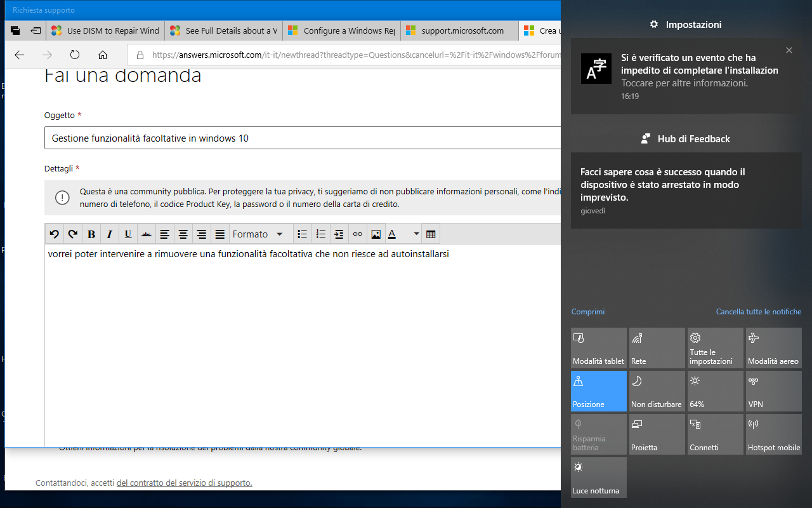Show tabs you've set aside
The image size is (812, 508).
15,30
